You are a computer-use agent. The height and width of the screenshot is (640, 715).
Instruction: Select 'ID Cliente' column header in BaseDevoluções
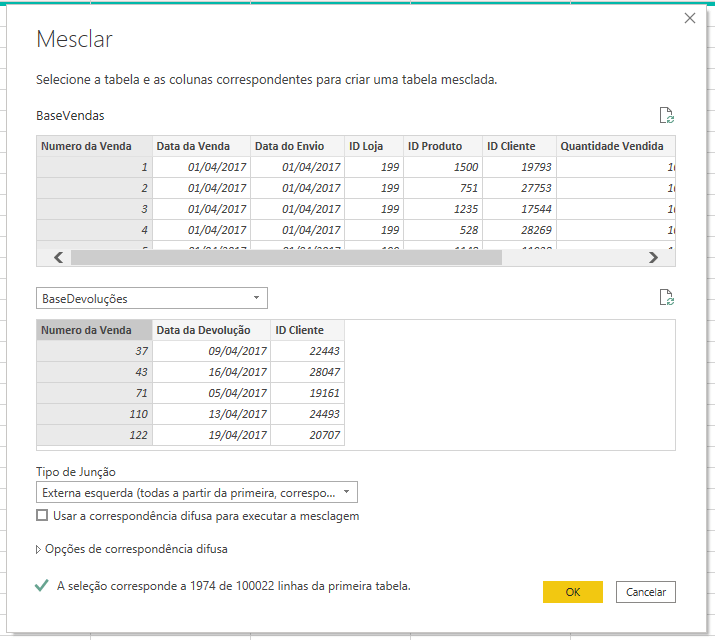308,330
